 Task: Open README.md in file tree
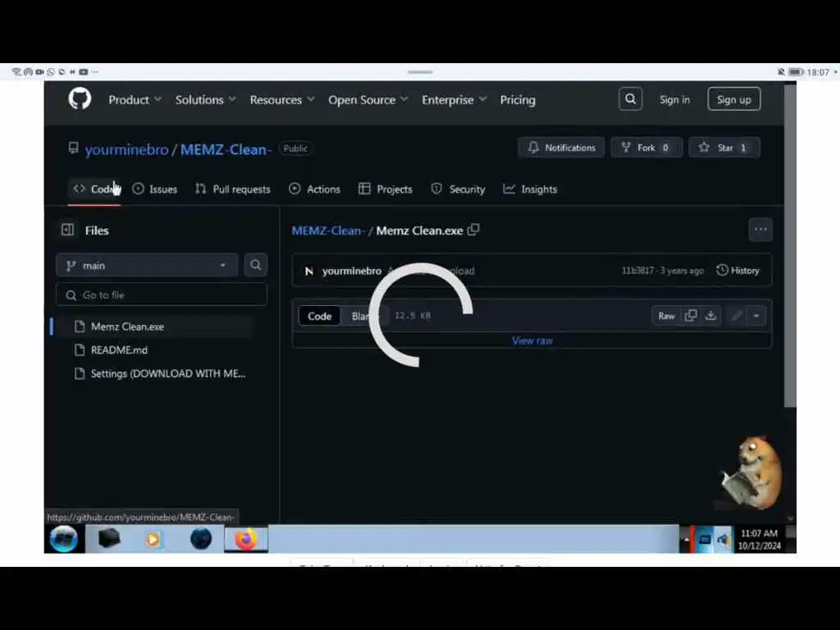[x=119, y=349]
